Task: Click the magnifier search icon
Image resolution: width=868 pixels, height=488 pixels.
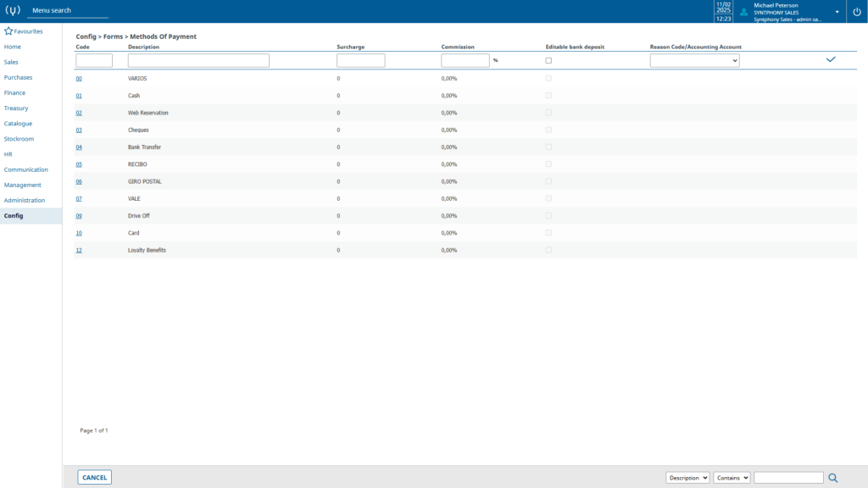Action: click(x=833, y=478)
